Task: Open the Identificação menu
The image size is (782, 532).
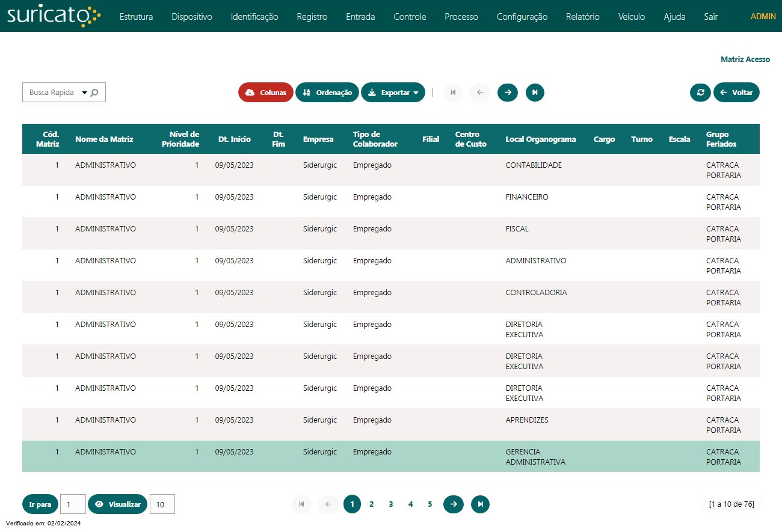Action: (x=254, y=17)
